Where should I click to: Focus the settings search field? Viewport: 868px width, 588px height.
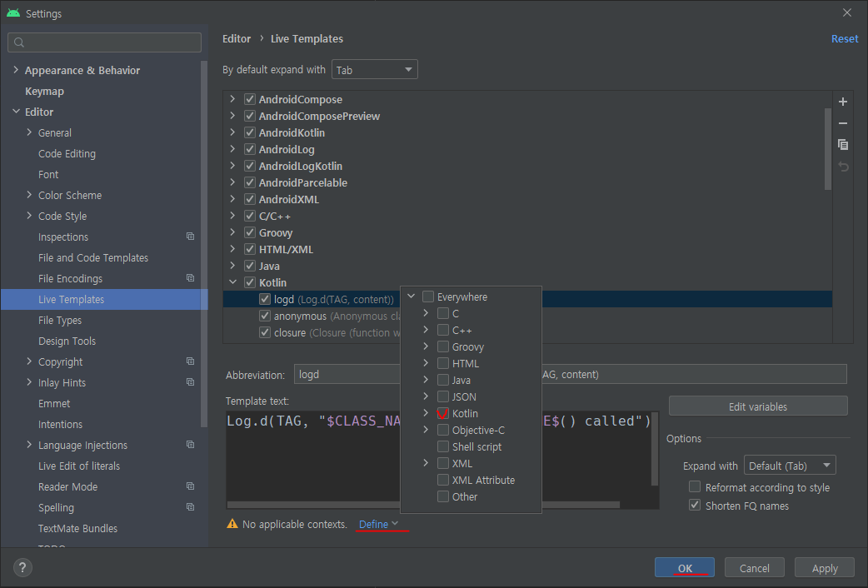[x=105, y=42]
